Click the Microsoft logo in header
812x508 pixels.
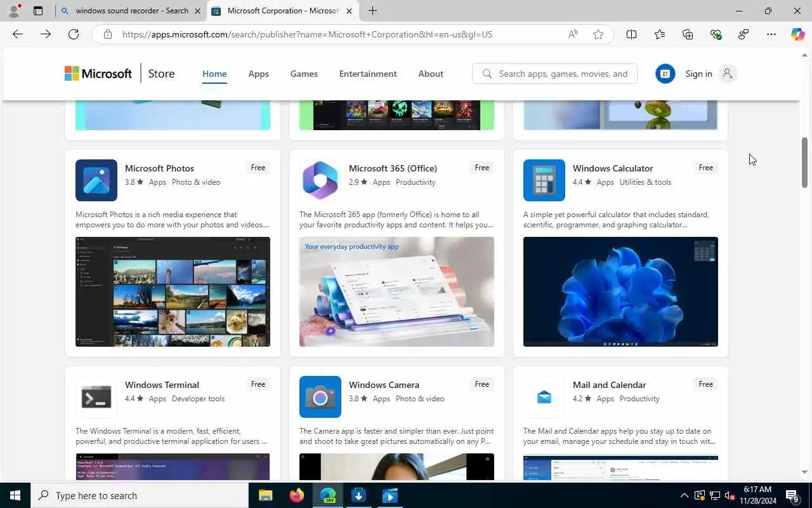point(98,74)
